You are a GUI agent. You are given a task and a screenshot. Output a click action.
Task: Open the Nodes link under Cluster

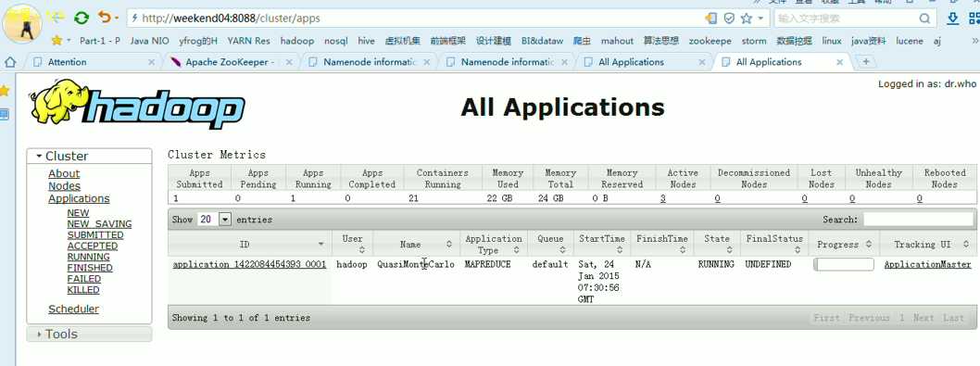pyautogui.click(x=64, y=186)
